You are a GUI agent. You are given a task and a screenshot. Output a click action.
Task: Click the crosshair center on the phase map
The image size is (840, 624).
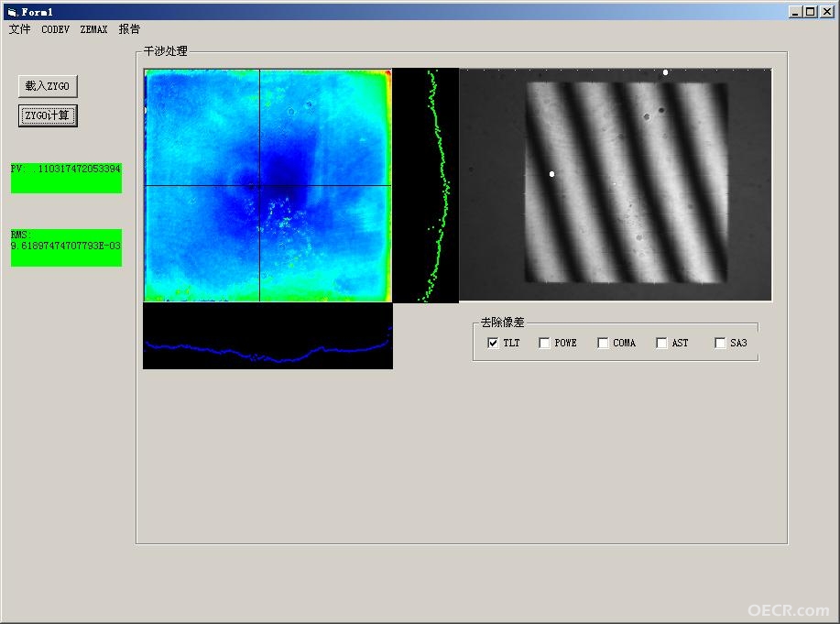(x=260, y=185)
